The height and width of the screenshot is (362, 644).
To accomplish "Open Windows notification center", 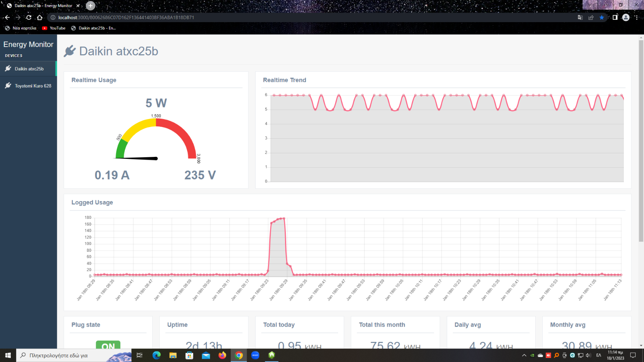I will click(633, 355).
